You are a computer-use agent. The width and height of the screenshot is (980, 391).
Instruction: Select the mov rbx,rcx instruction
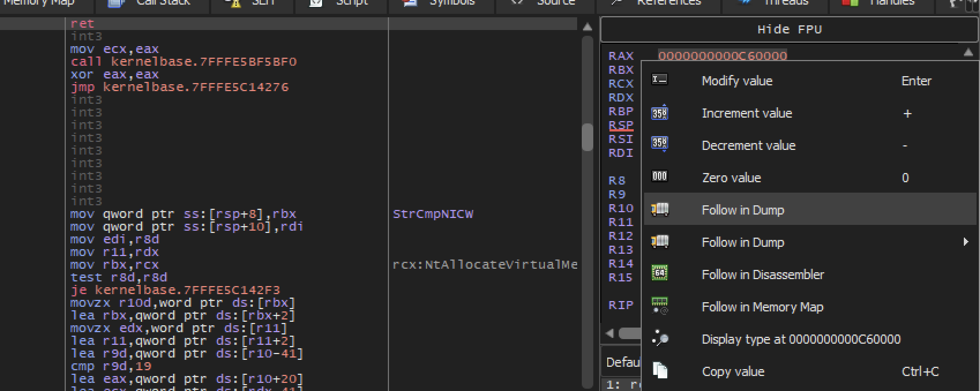pyautogui.click(x=114, y=265)
